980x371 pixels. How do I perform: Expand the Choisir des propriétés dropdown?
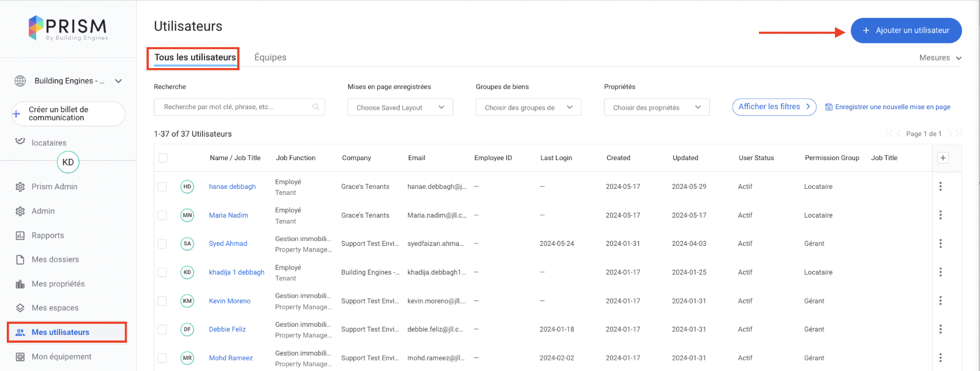pyautogui.click(x=656, y=107)
